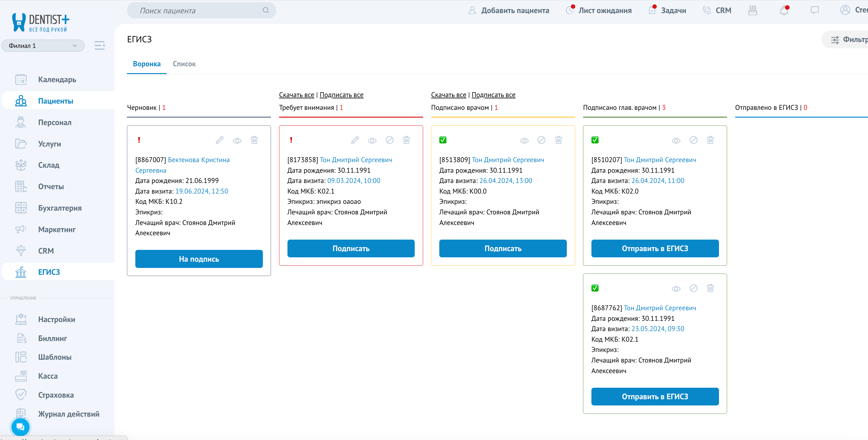Image resolution: width=868 pixels, height=440 pixels.
Task: Reject card 8173858 with the cancel icon
Action: click(390, 140)
